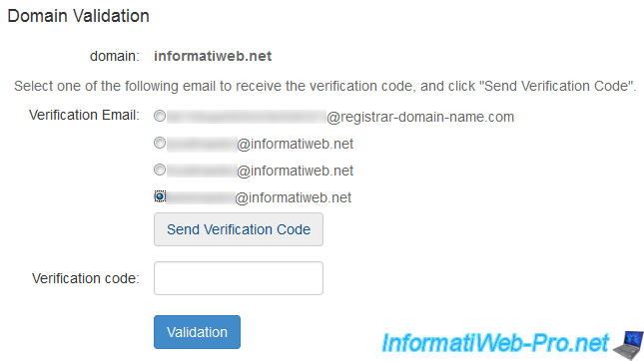Click the InformatiWeb-Pro.net watermark logo text
The width and height of the screenshot is (644, 361).
[495, 343]
